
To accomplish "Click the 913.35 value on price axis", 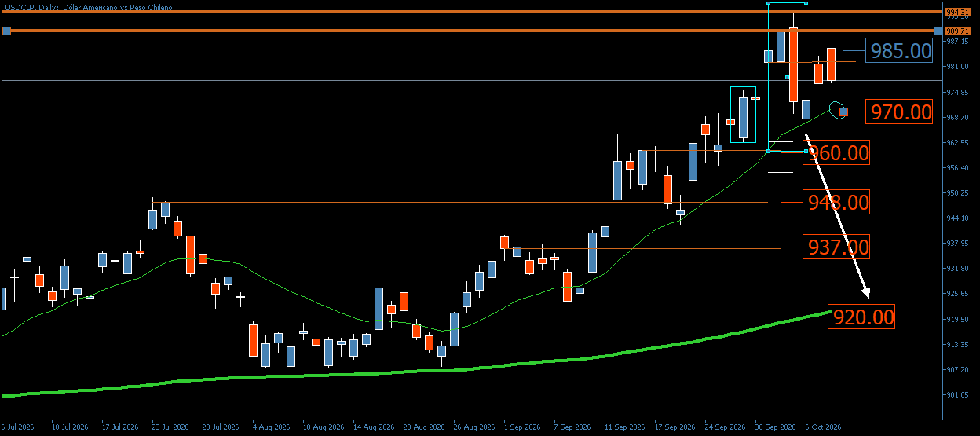I will [956, 345].
